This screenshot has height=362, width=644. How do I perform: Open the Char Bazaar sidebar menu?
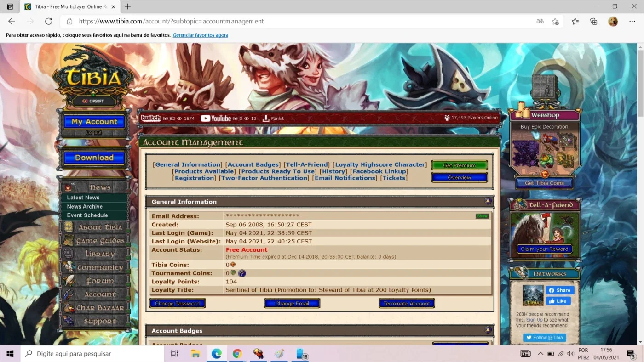point(95,308)
